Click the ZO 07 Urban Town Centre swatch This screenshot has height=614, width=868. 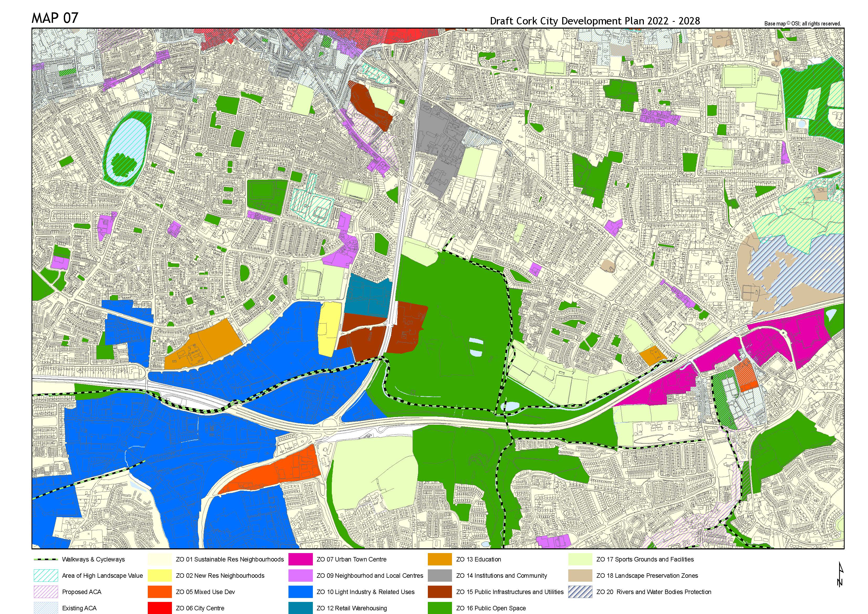300,559
